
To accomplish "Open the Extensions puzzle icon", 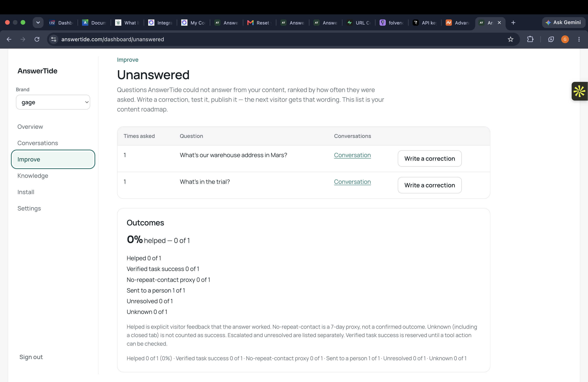I will (x=530, y=39).
